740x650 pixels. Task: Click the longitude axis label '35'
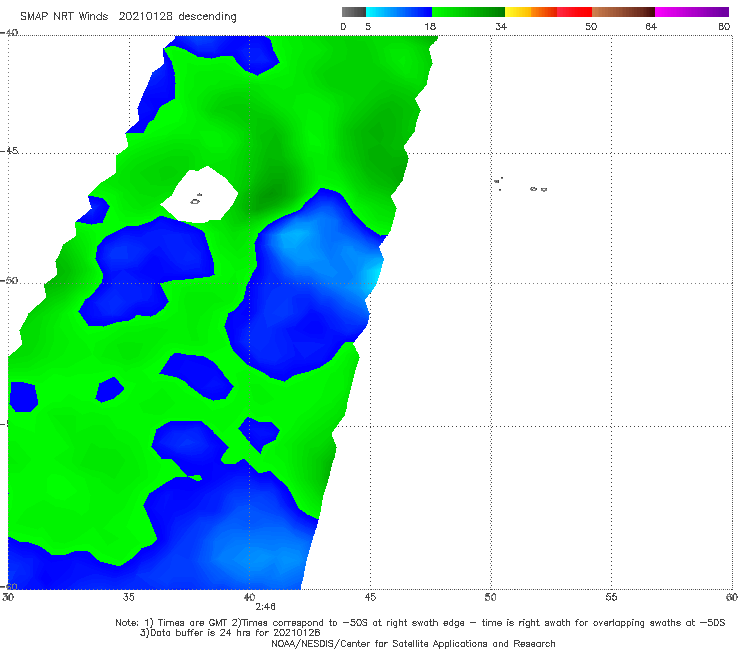(x=128, y=598)
